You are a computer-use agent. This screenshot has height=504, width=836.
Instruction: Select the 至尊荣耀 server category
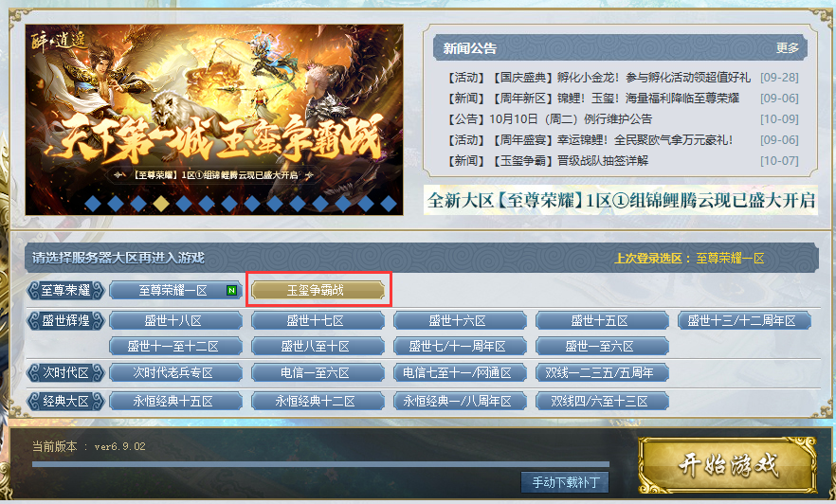pyautogui.click(x=65, y=290)
